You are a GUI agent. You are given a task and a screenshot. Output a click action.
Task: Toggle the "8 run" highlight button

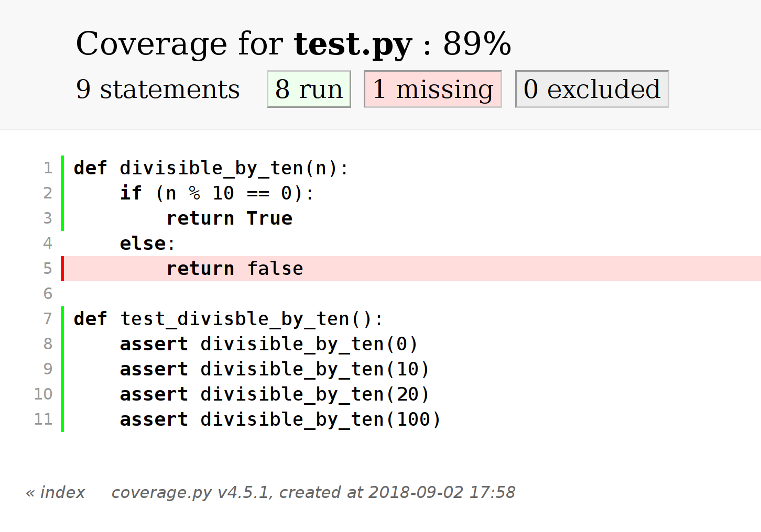click(309, 89)
